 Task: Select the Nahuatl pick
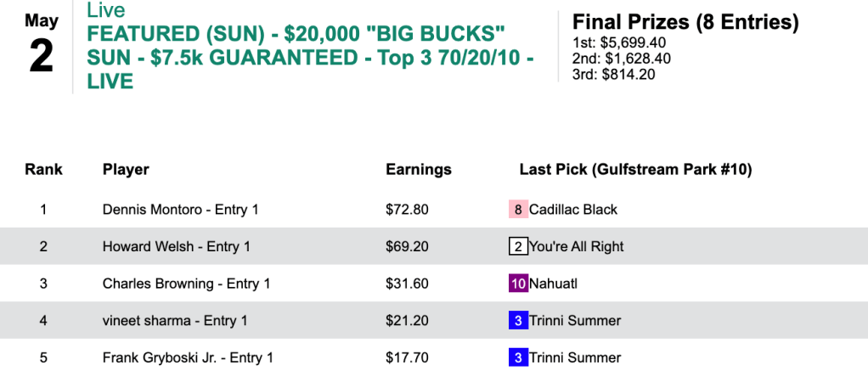pos(553,284)
